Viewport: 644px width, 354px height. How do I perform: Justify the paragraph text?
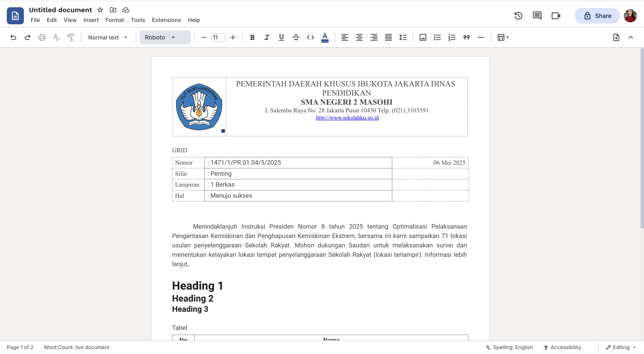coord(388,38)
